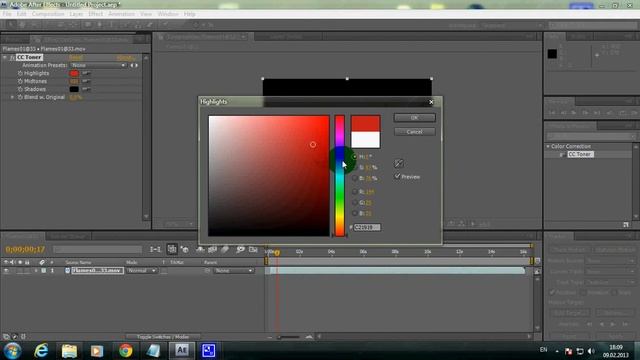Select the R red radio button
Viewport: 640px width, 360px height.
354,191
